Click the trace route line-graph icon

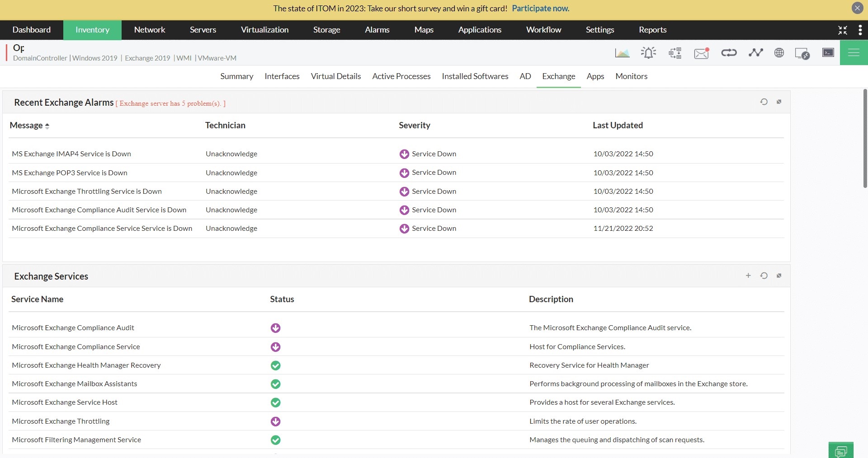pos(755,53)
